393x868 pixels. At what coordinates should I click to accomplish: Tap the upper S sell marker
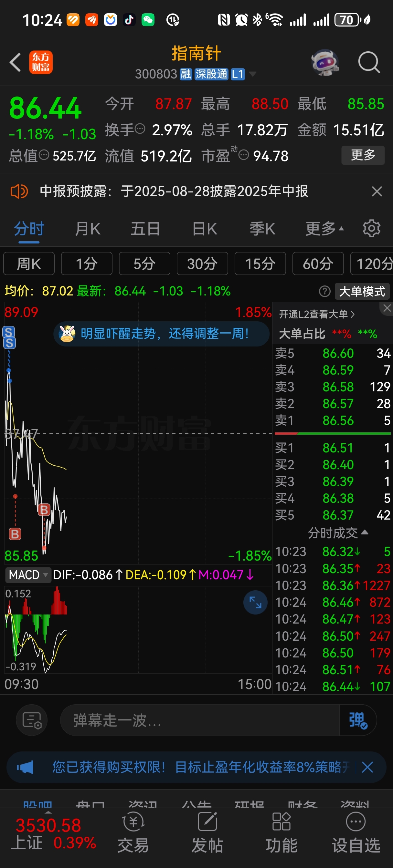pos(9,332)
